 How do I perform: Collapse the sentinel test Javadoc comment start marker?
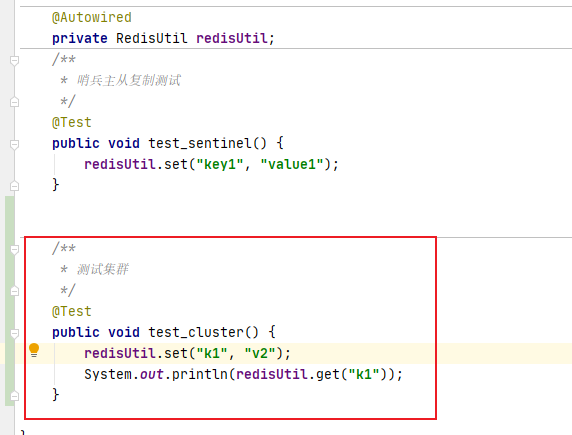pyautogui.click(x=14, y=60)
